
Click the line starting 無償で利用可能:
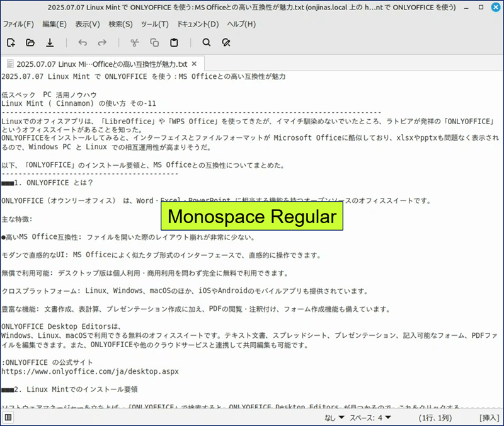pyautogui.click(x=145, y=273)
